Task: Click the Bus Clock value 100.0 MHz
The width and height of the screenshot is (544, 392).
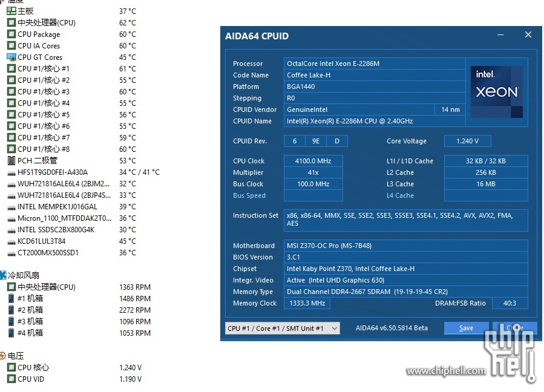Action: pyautogui.click(x=313, y=184)
